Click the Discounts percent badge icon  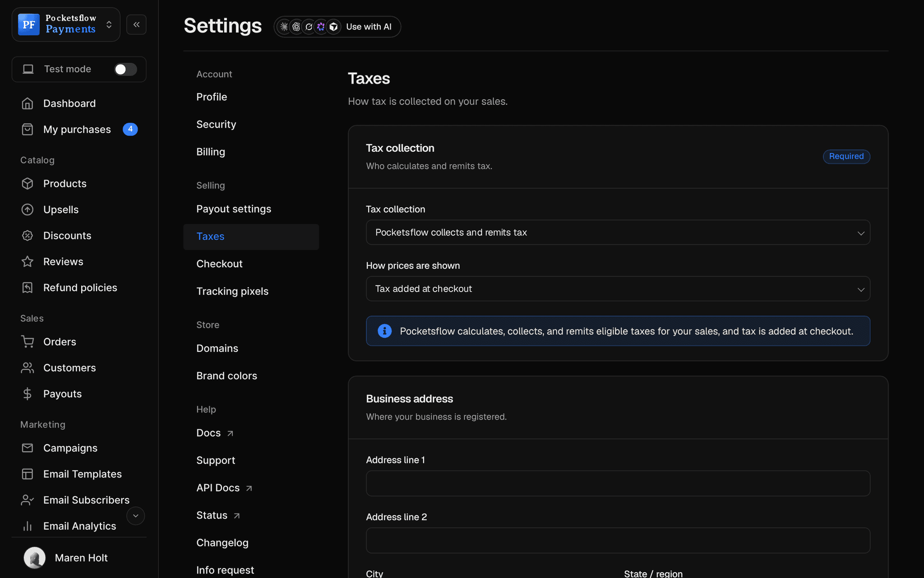click(x=28, y=236)
